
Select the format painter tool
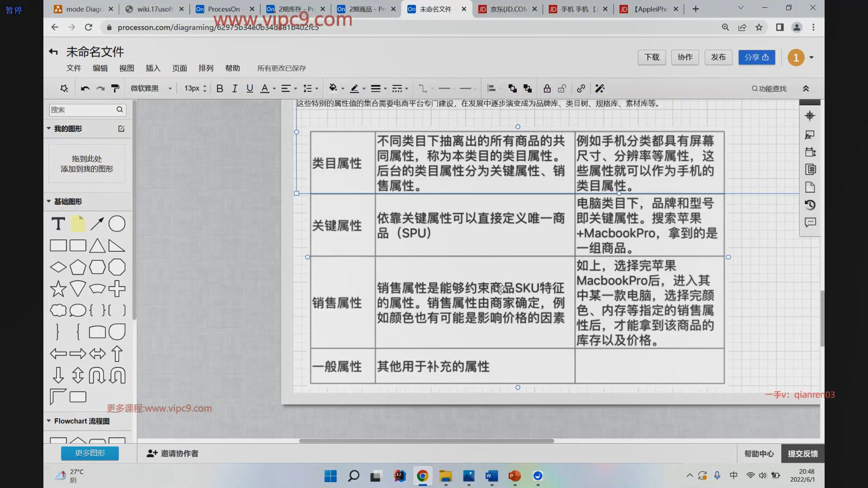point(115,89)
